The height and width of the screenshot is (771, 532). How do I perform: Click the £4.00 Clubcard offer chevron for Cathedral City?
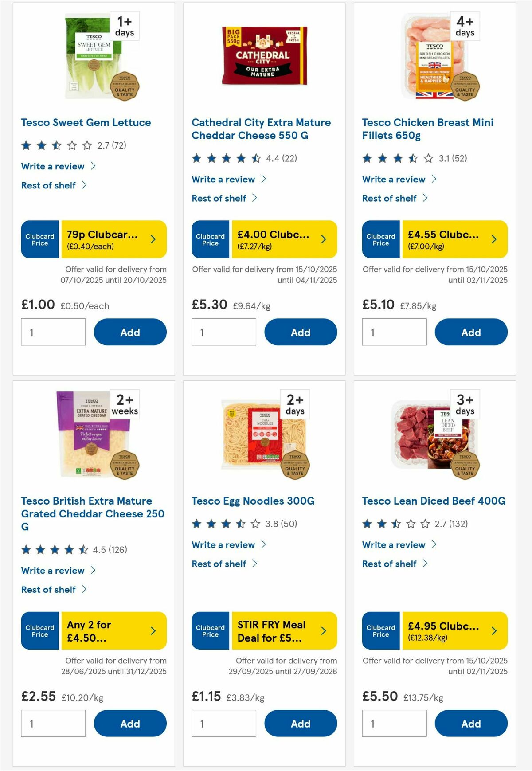coord(323,239)
